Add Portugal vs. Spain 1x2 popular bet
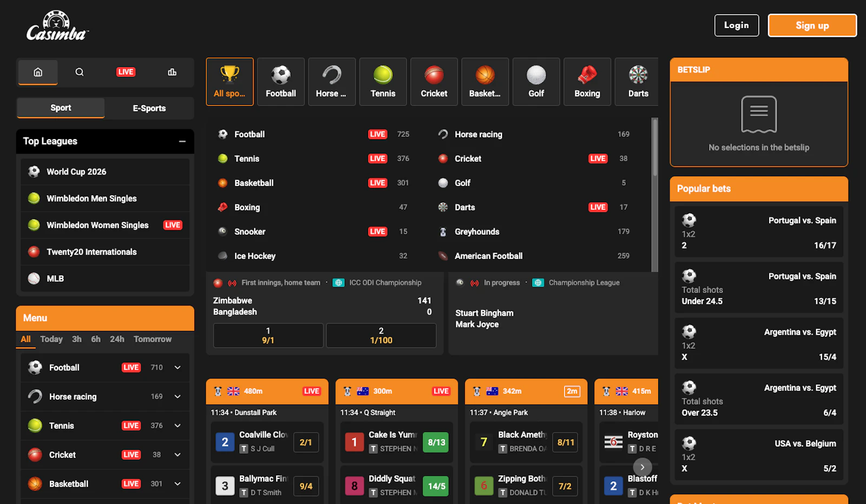The image size is (866, 504). click(759, 233)
